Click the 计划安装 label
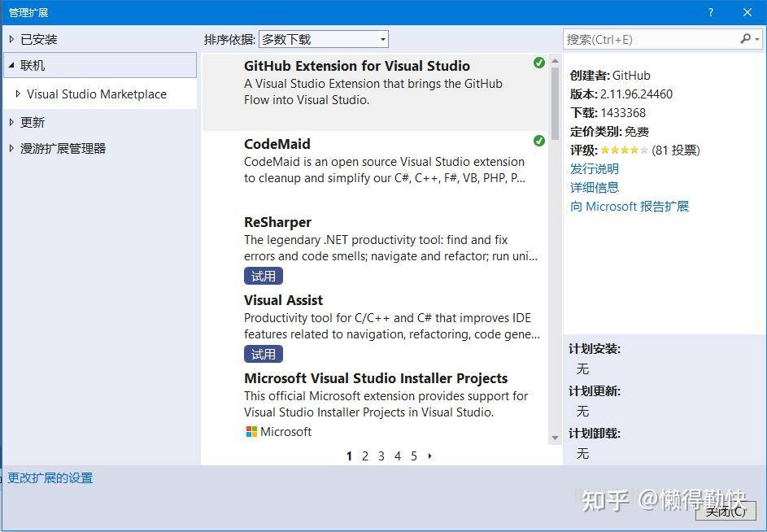The image size is (767, 532). click(595, 349)
